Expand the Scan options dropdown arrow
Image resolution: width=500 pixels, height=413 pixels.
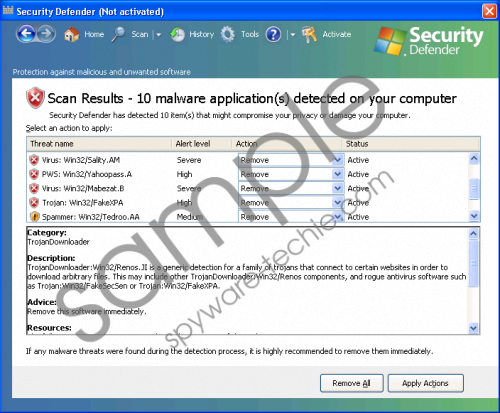159,34
